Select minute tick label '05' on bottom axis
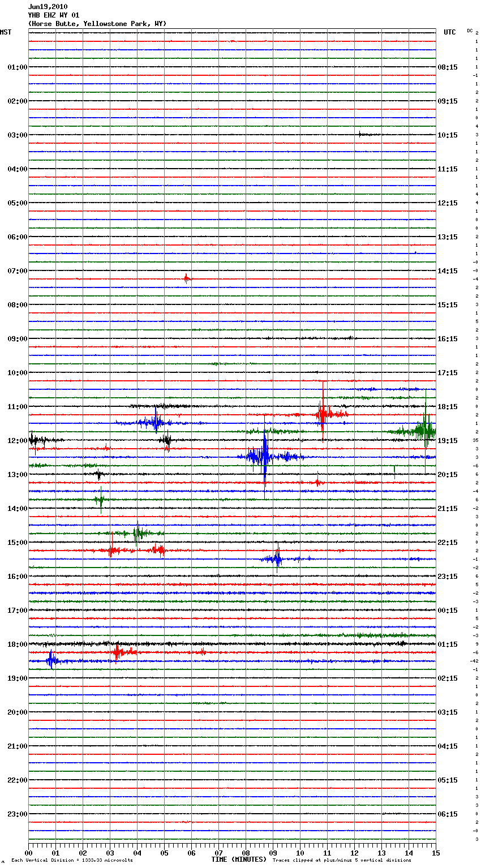The height and width of the screenshot is (868, 481). point(165,853)
